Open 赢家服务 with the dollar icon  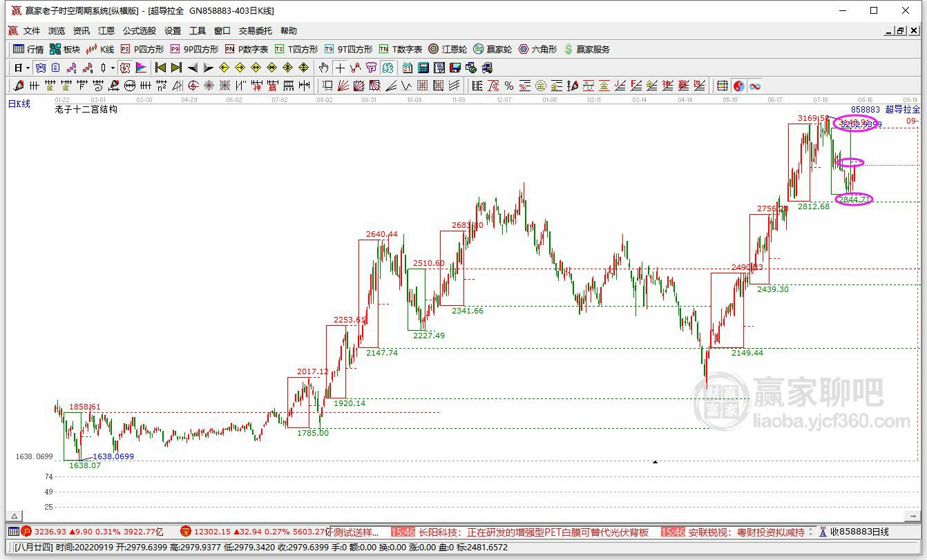[x=587, y=49]
